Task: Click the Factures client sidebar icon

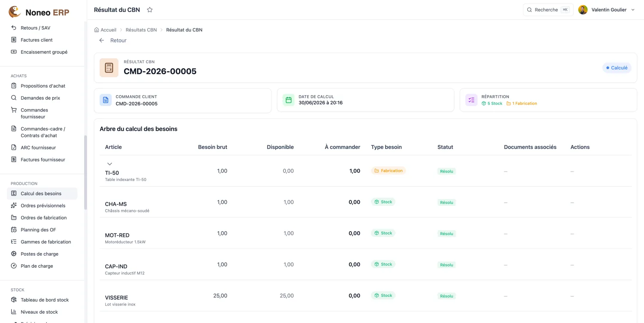Action: point(14,39)
